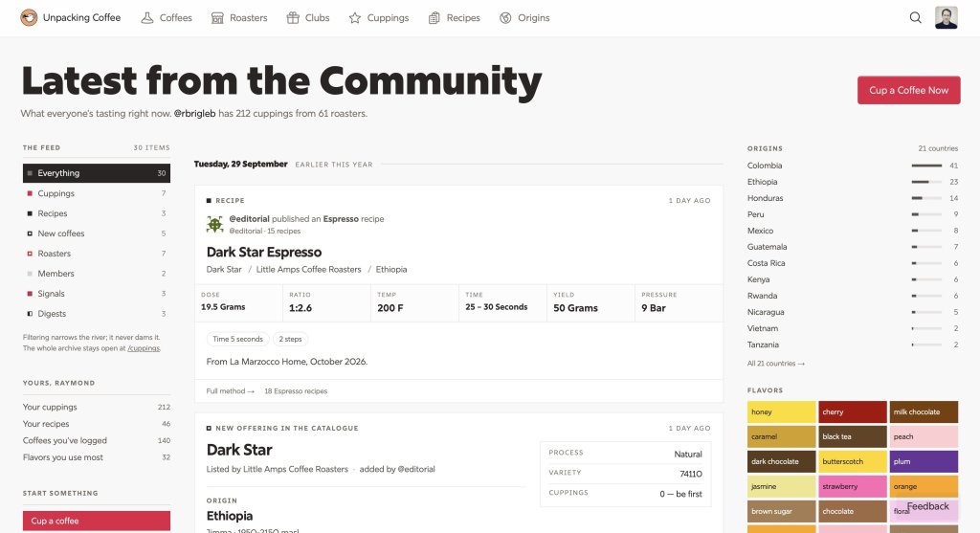
Task: Click the 2 steps tag
Action: [x=290, y=340]
